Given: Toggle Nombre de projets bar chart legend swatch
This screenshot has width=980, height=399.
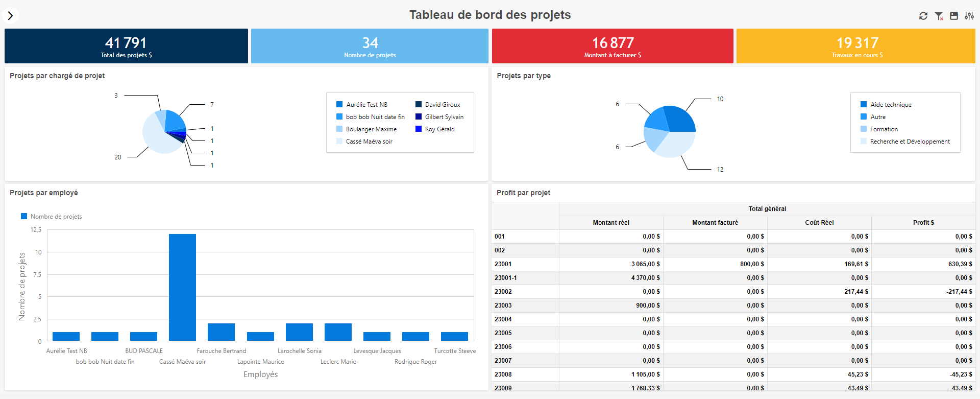Looking at the screenshot, I should point(24,216).
